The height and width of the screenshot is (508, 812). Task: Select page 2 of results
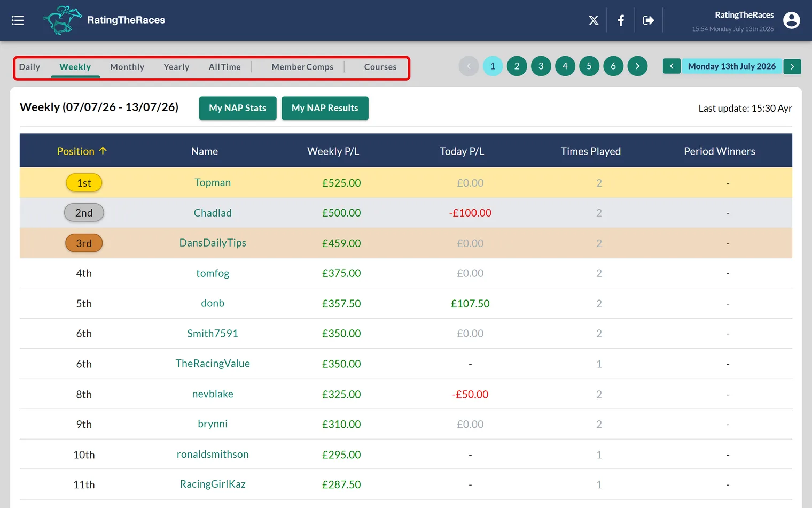click(517, 66)
